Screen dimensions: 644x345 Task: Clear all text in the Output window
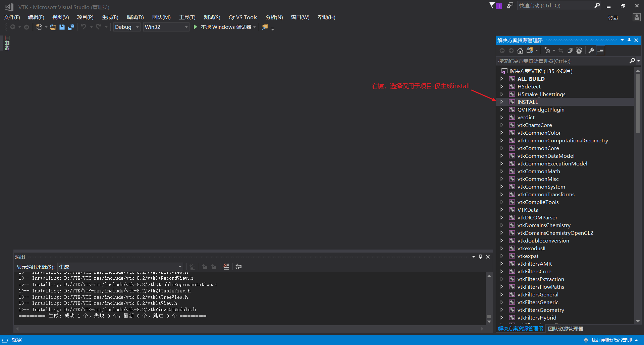226,267
